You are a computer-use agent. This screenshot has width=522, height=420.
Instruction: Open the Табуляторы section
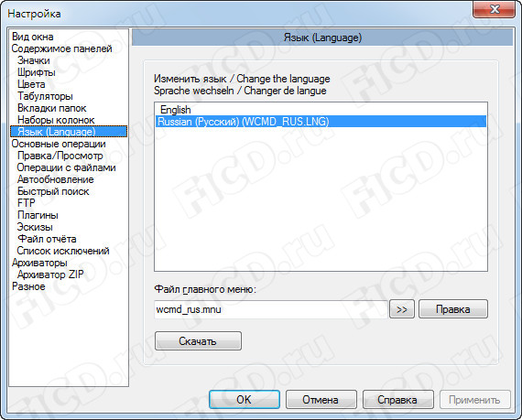tap(45, 96)
